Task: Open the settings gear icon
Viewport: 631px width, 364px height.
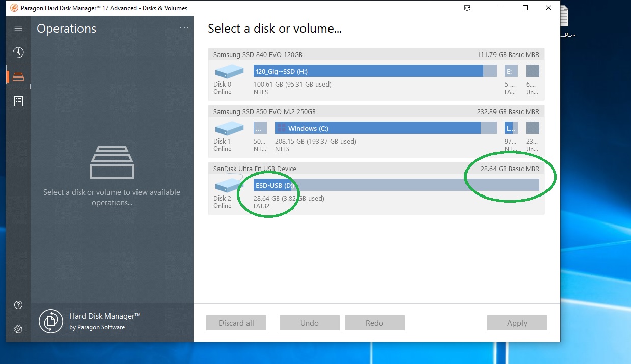Action: [18, 329]
